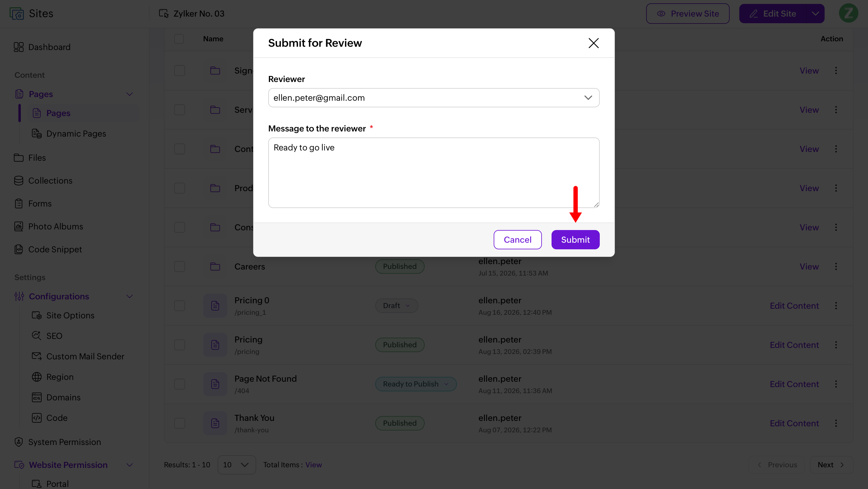Select the Pages sub-item in sidebar
This screenshot has width=868, height=489.
coord(83,113)
